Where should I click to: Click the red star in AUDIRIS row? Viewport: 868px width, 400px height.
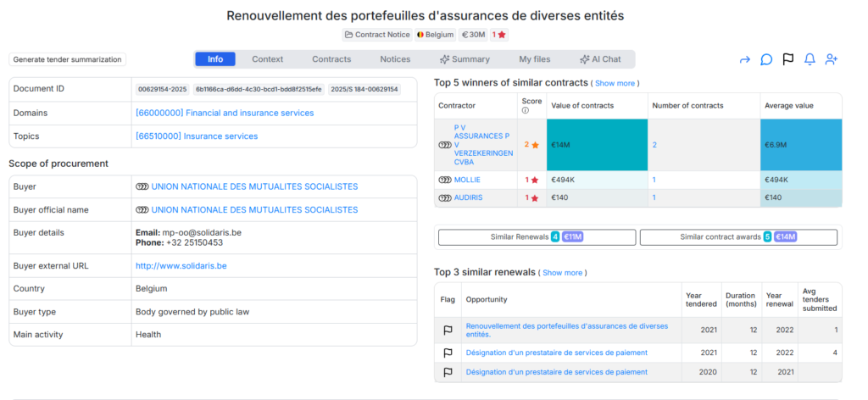535,197
